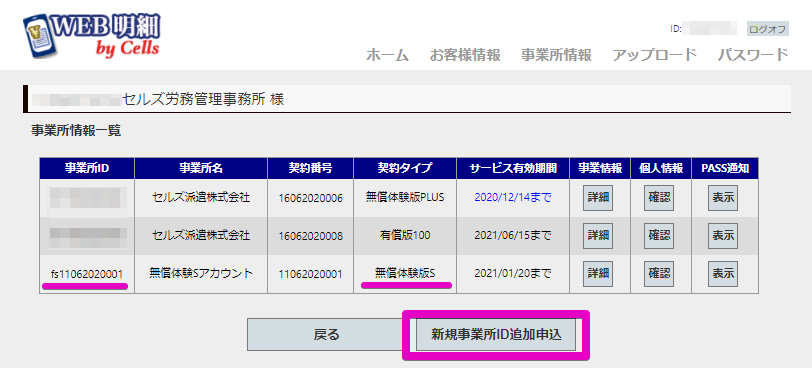The height and width of the screenshot is (368, 812).
Task: Click the 無償体験Sアカウント office name
Action: coord(201,274)
